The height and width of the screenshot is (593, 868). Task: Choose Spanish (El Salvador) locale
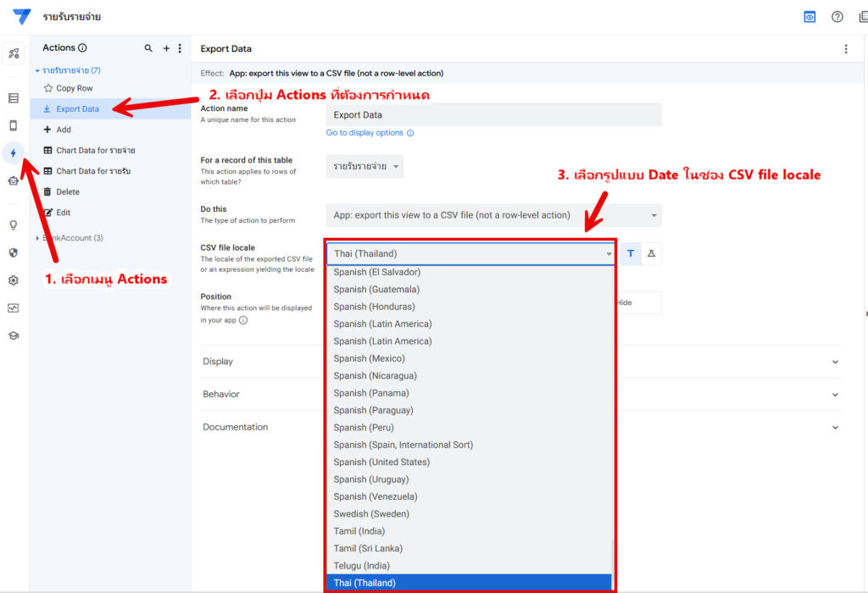click(468, 272)
